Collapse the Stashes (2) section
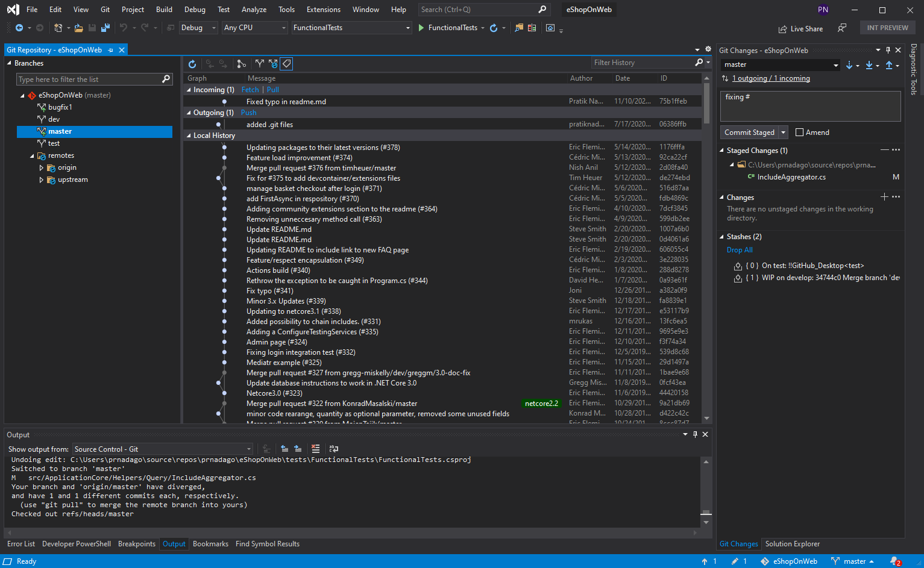The image size is (924, 568). (x=722, y=237)
